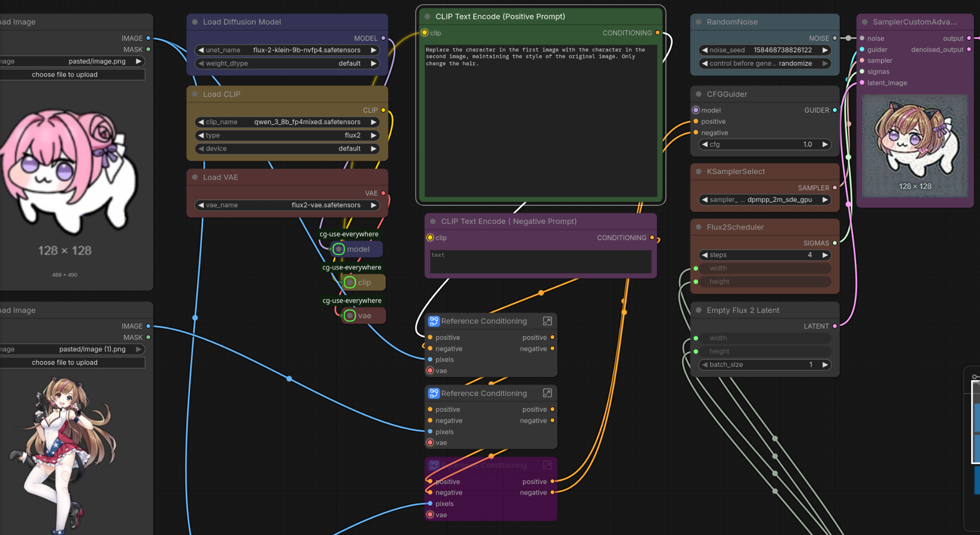Viewport: 980px width, 535px height.
Task: Click the expand icon on first Reference Conditioning node
Action: point(547,321)
